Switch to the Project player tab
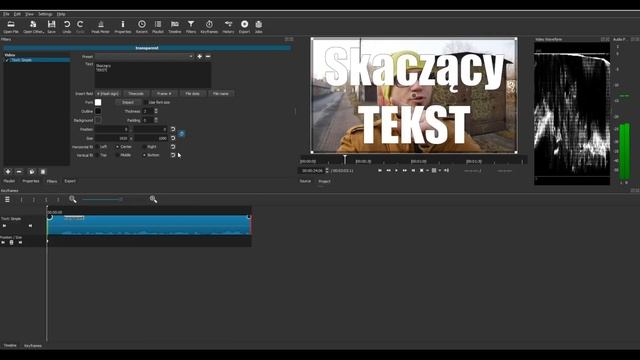 click(324, 181)
